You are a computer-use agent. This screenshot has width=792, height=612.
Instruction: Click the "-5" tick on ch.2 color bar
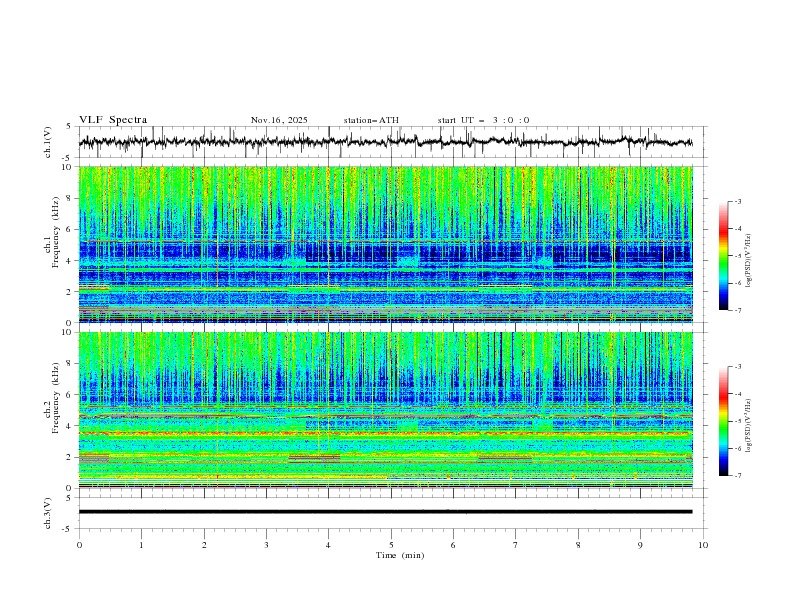pyautogui.click(x=738, y=421)
